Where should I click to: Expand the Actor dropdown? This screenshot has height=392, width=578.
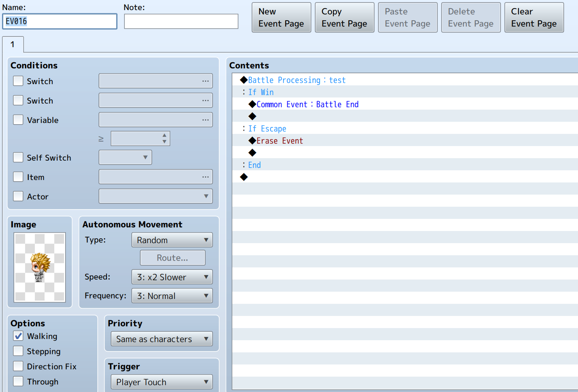[x=156, y=196]
